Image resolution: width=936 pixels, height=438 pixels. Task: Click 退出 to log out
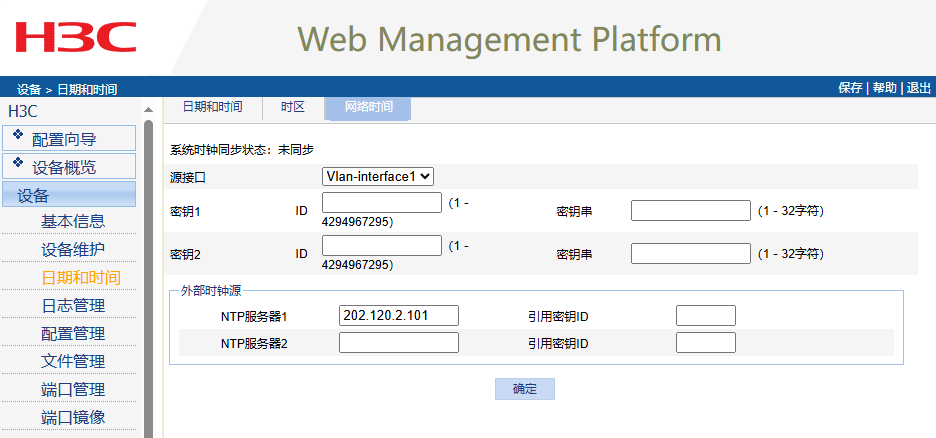tap(918, 88)
